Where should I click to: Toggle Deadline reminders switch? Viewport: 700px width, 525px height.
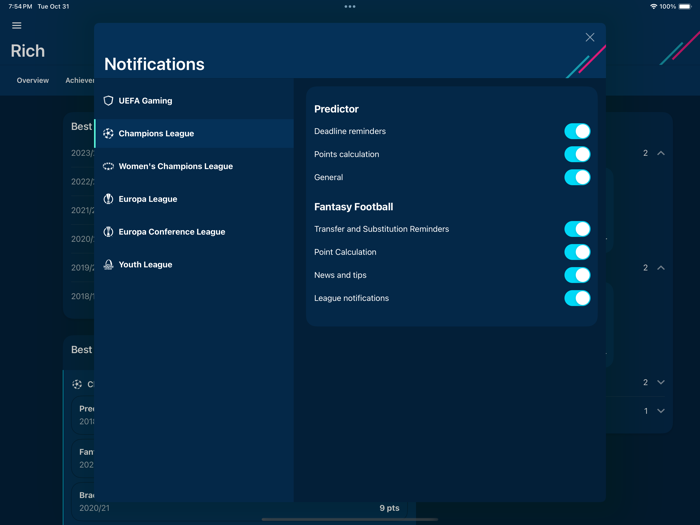[x=577, y=131]
